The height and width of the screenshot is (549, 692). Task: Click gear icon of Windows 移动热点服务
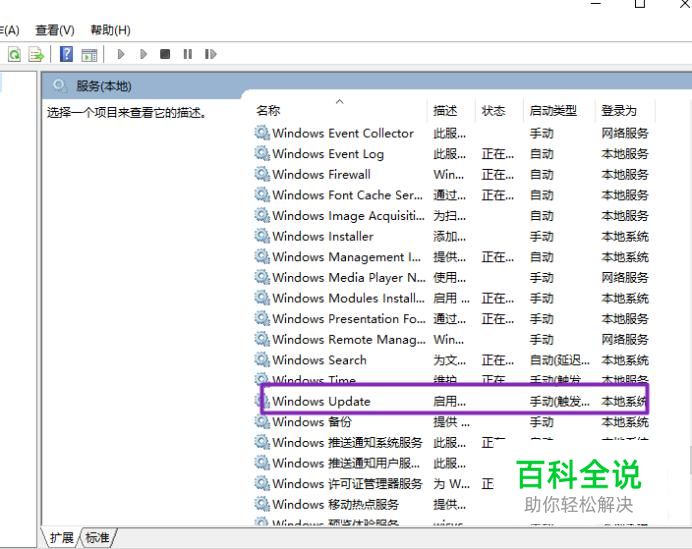[x=262, y=504]
